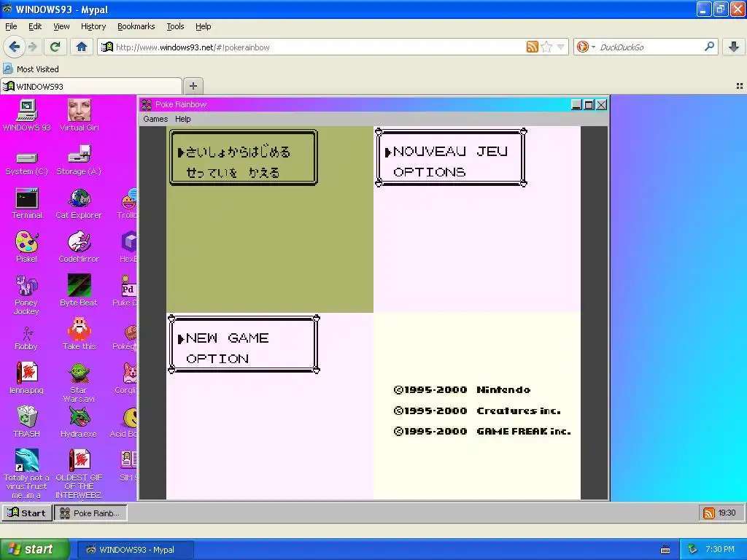
Task: Open the Help menu in Poke Rainbow
Action: pyautogui.click(x=182, y=119)
